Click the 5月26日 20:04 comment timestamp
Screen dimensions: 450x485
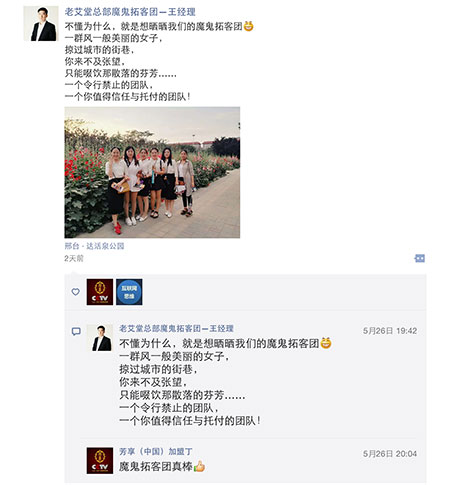[x=390, y=454]
